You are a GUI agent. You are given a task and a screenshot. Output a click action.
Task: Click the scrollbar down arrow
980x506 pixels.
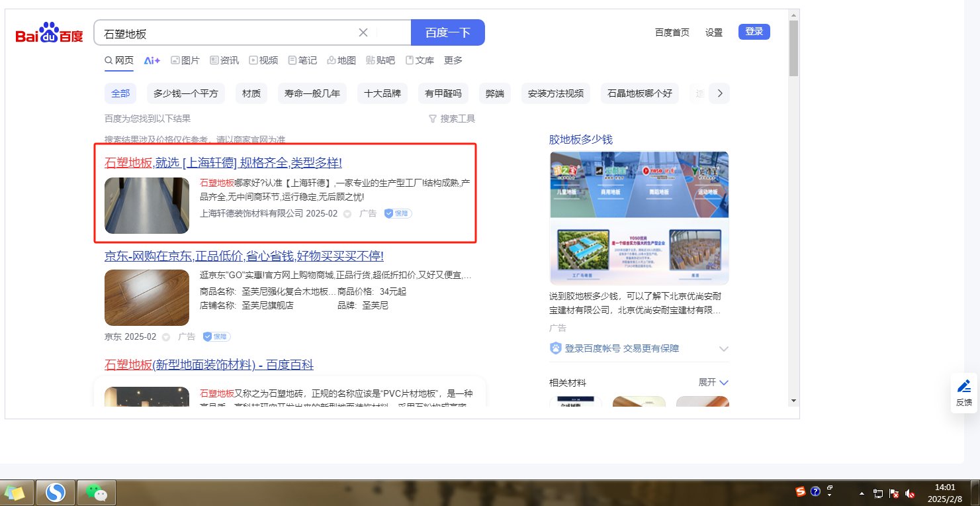(x=794, y=401)
